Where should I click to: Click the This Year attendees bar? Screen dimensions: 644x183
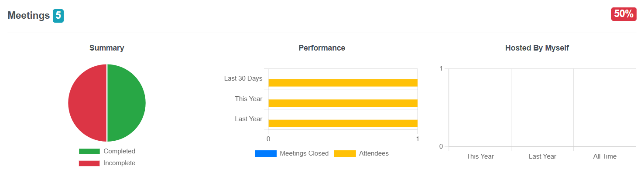343,103
